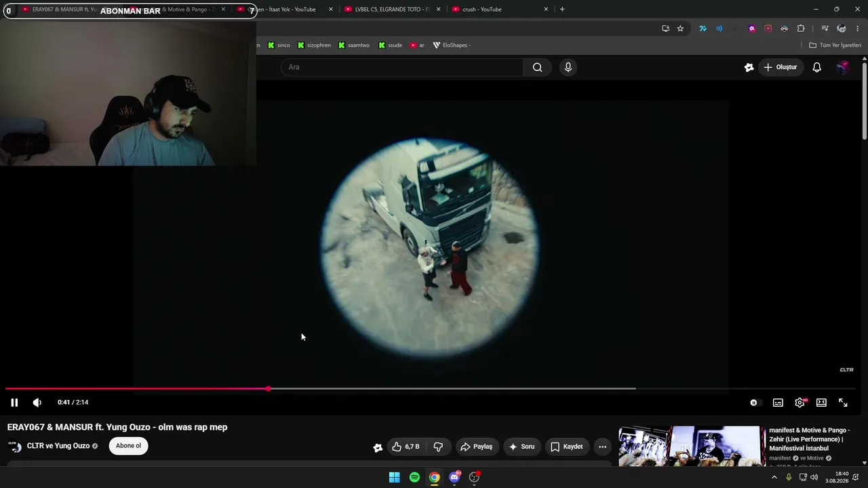Mute the video volume speaker icon

[x=37, y=403]
